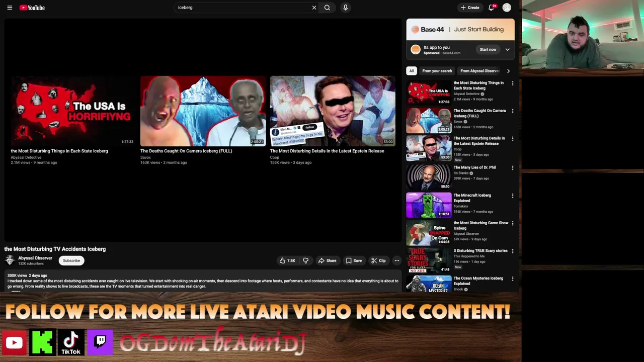Open sidebar thumbnail of Many Lies of Dr. Phil
Image resolution: width=644 pixels, height=362 pixels.
coord(429,176)
